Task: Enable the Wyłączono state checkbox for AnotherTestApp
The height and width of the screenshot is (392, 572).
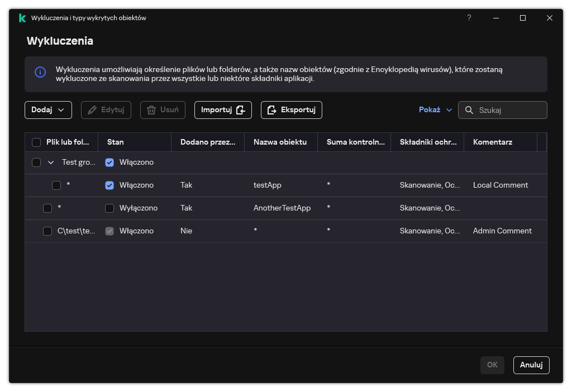Action: [109, 208]
